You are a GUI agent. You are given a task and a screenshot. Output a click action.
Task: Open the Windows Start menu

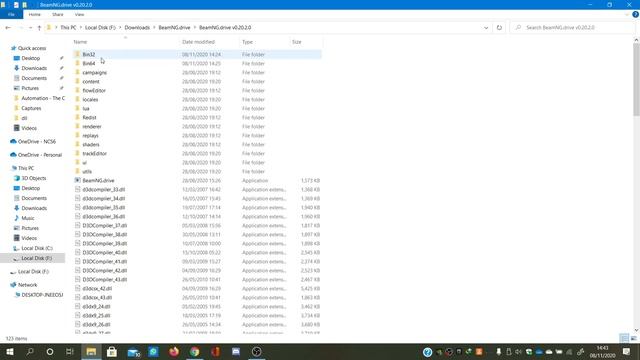(10, 351)
